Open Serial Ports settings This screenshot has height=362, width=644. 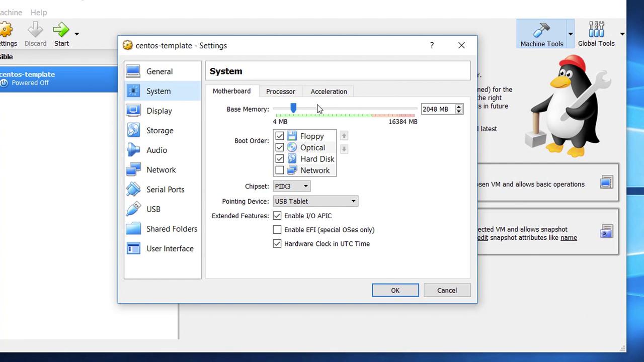165,189
